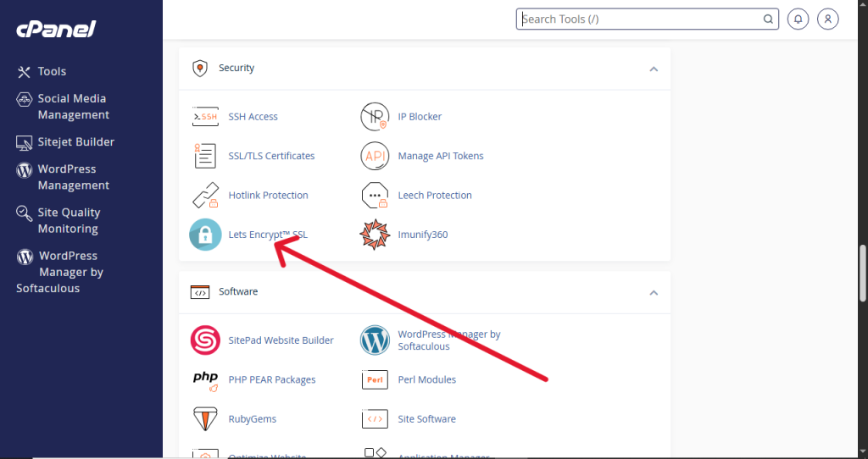Click the Software section code icon
868x459 pixels.
click(x=200, y=292)
